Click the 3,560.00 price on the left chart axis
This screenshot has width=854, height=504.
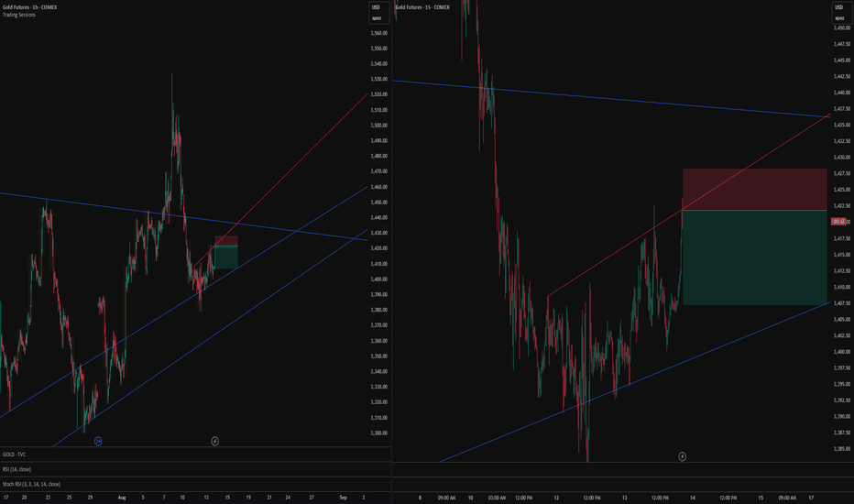point(379,33)
